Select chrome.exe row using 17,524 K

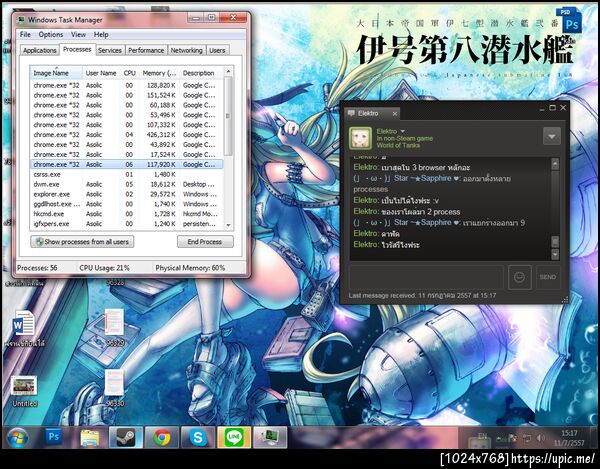(126, 155)
